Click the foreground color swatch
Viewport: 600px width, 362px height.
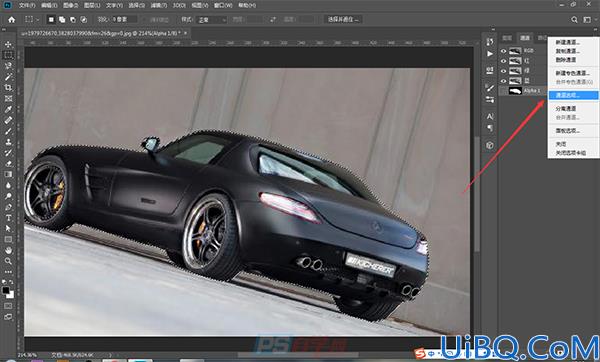coord(6,290)
